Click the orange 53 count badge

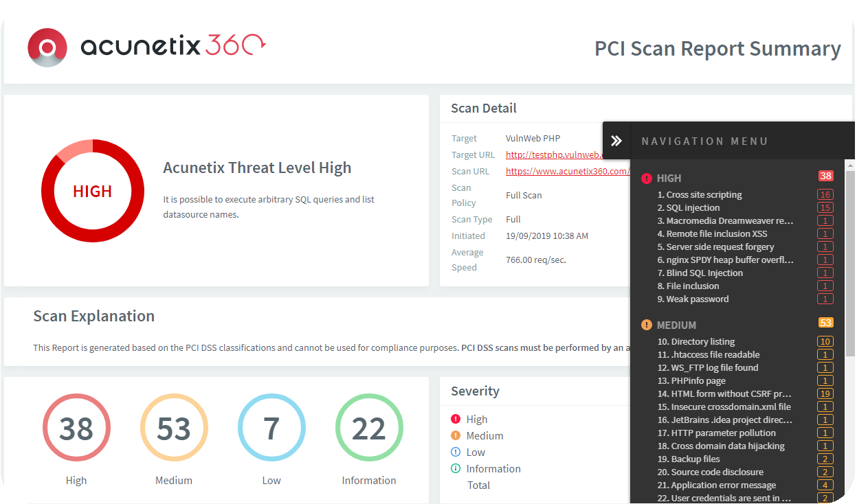click(825, 323)
